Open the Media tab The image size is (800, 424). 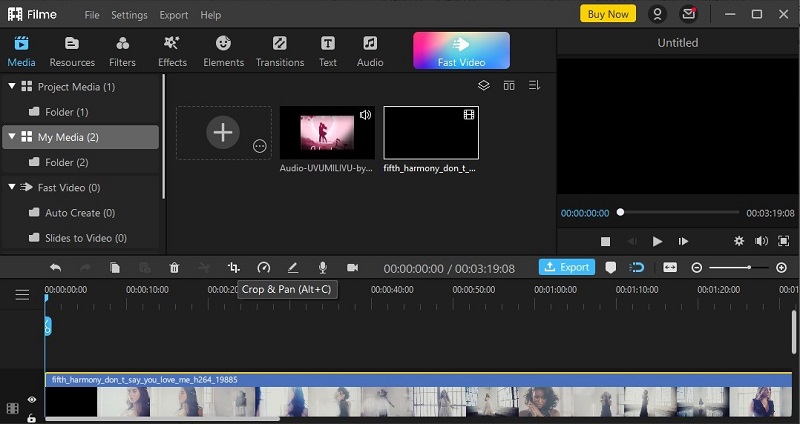21,51
